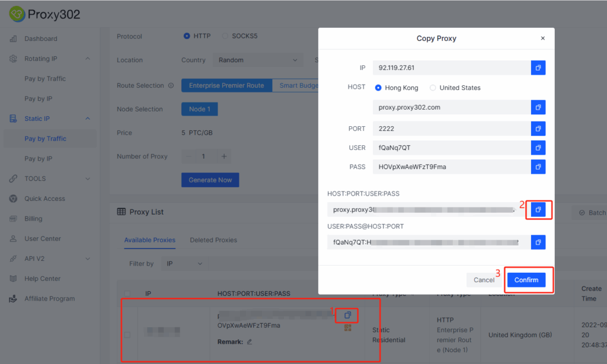Viewport: 607px width, 364px height.
Task: Open Dashboard from sidebar
Action: (x=41, y=39)
